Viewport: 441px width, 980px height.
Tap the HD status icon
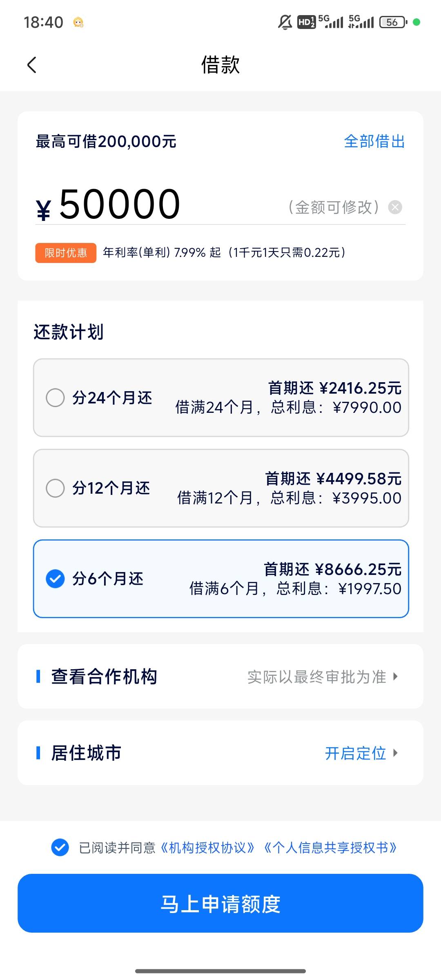tap(306, 22)
